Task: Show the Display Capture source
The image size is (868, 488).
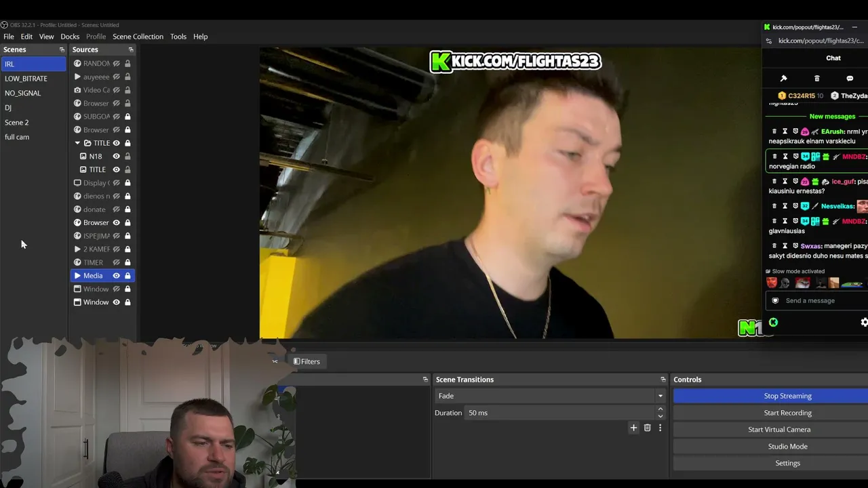Action: click(x=117, y=183)
